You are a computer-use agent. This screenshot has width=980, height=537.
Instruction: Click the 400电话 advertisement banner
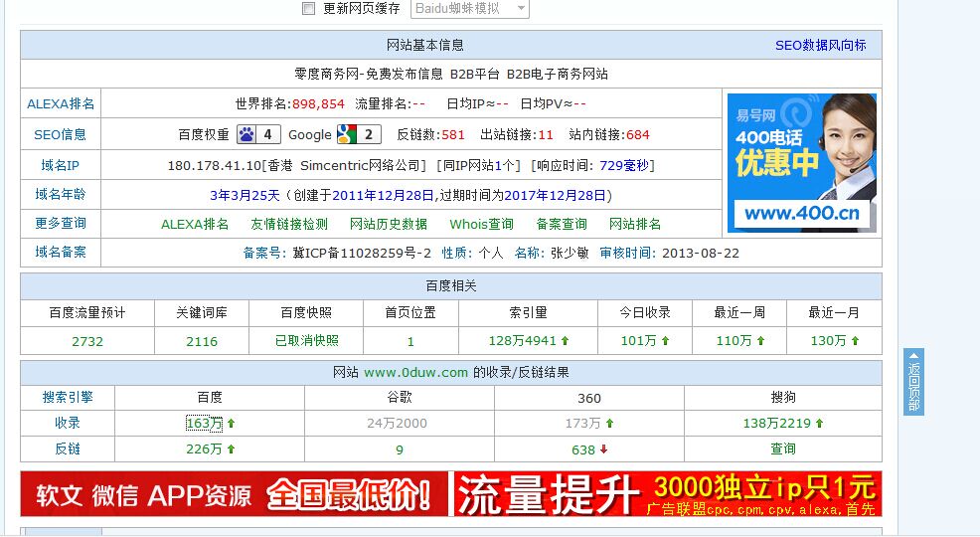pyautogui.click(x=802, y=162)
